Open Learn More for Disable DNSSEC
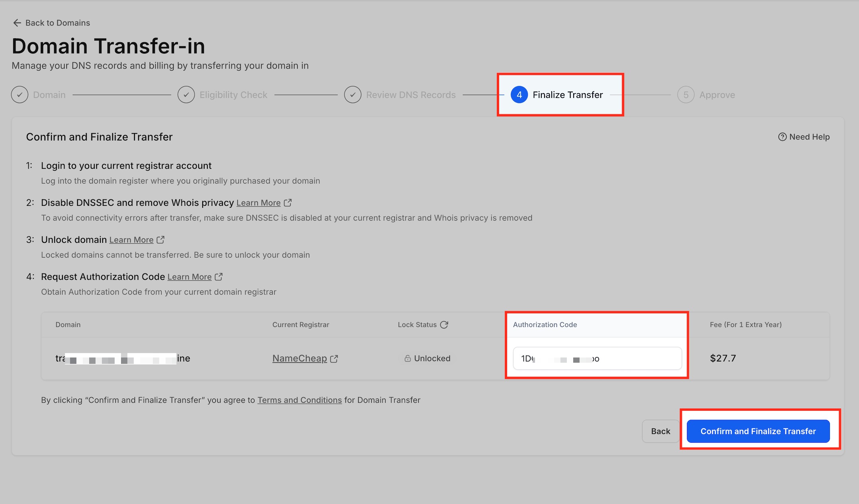Screen dimensions: 859x504 click(x=258, y=203)
